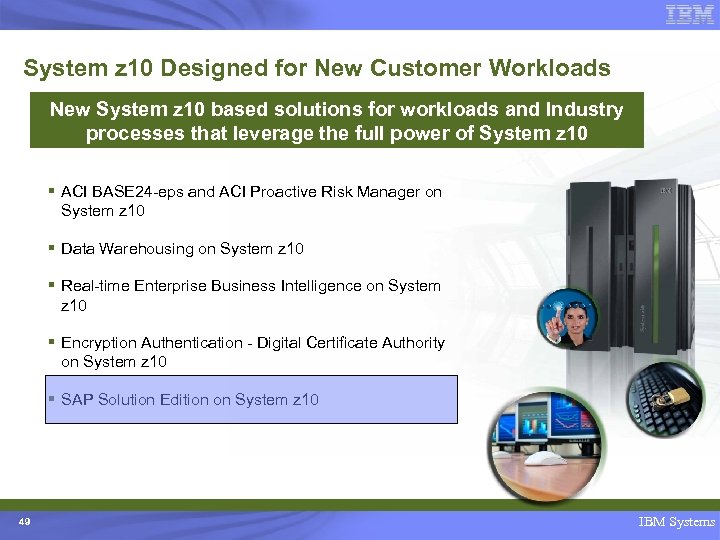This screenshot has height=540, width=720.
Task: Click slide number 49 in the footer
Action: coord(24,522)
